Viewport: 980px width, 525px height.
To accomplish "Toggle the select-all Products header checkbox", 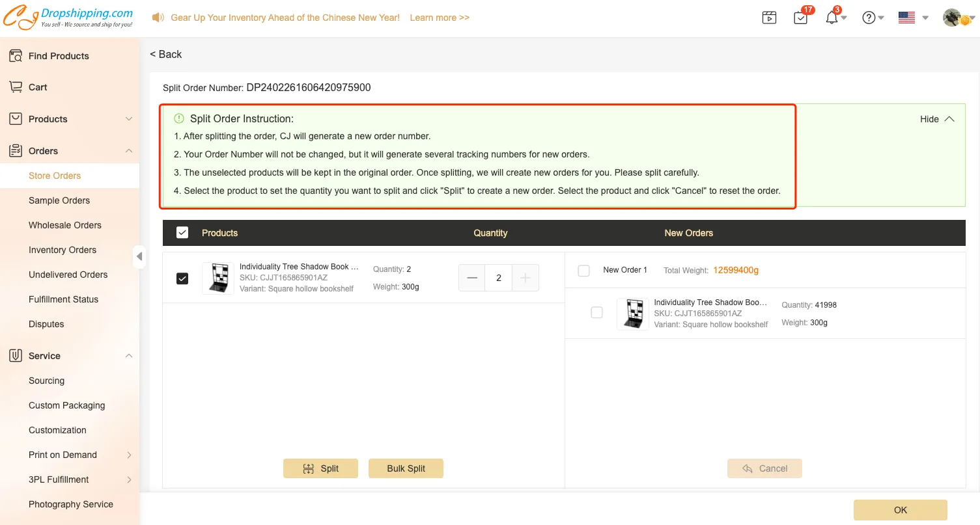I will point(182,233).
